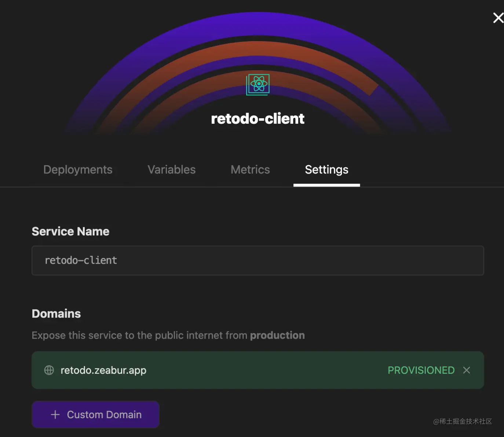Select the Settings tab
Image resolution: width=504 pixels, height=437 pixels.
[326, 170]
